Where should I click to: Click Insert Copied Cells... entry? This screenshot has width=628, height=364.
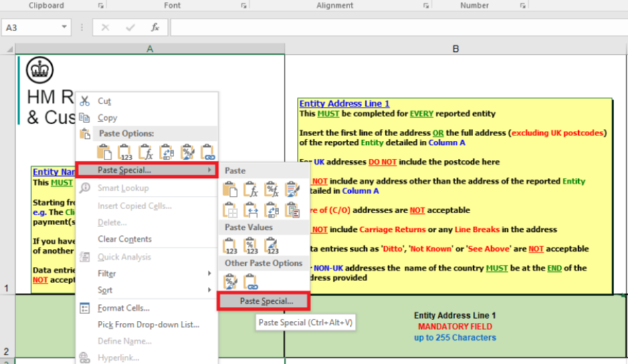[147, 206]
